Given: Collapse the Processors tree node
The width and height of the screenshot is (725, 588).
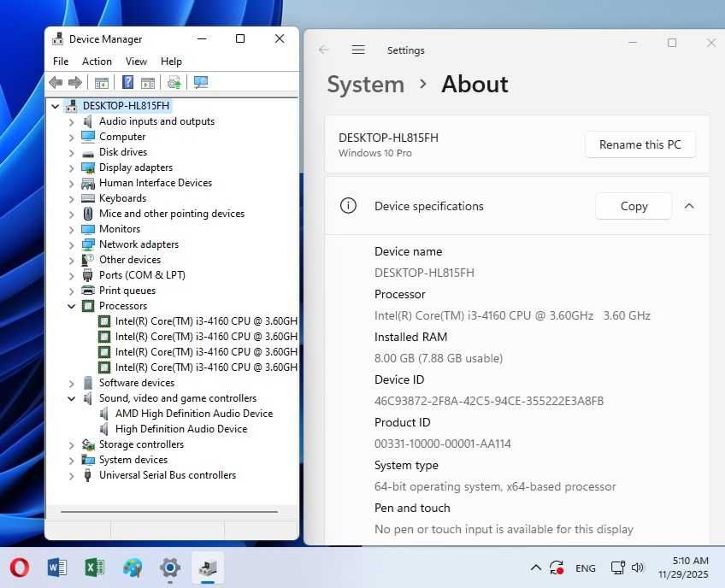Looking at the screenshot, I should point(72,306).
